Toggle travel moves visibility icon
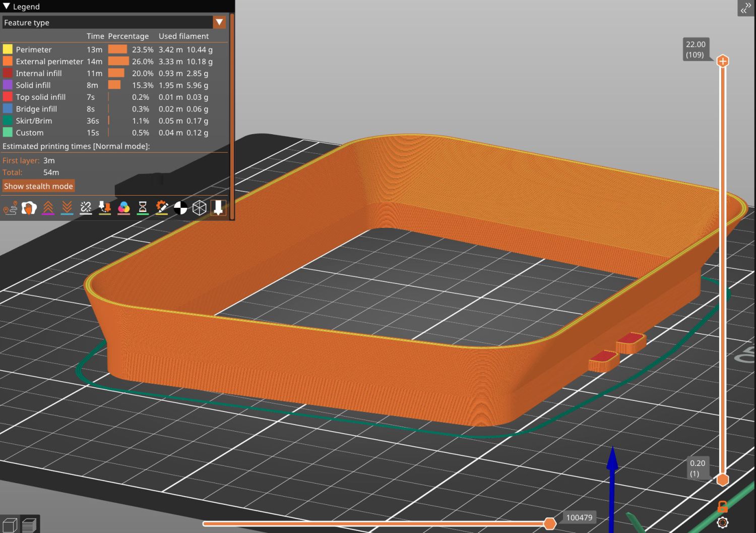The width and height of the screenshot is (756, 533). pos(10,208)
